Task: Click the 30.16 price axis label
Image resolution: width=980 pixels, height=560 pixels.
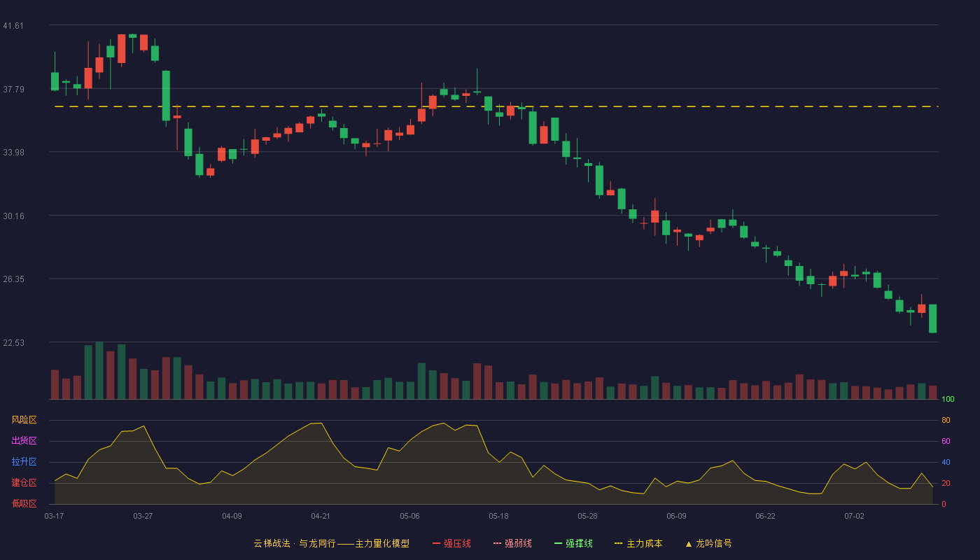Action: 13,216
